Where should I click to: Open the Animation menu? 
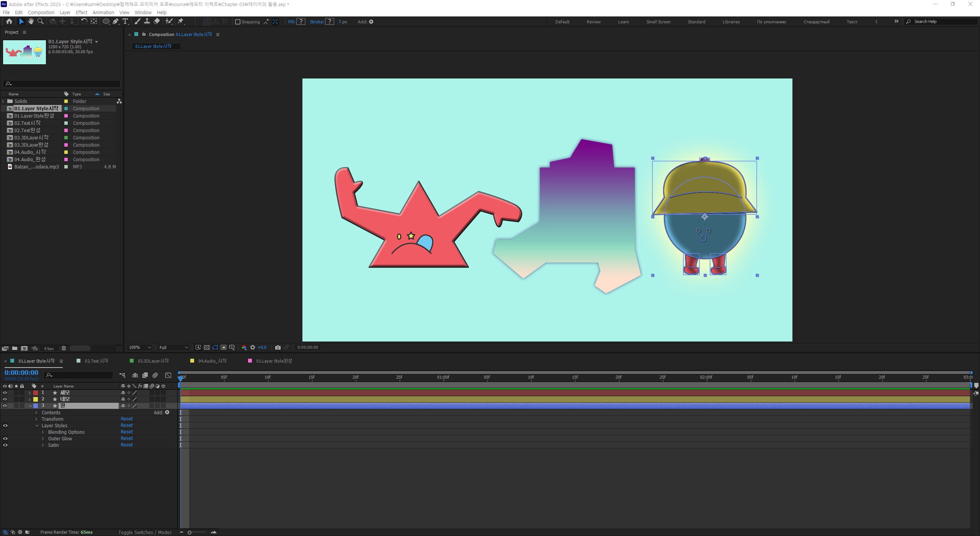click(103, 12)
